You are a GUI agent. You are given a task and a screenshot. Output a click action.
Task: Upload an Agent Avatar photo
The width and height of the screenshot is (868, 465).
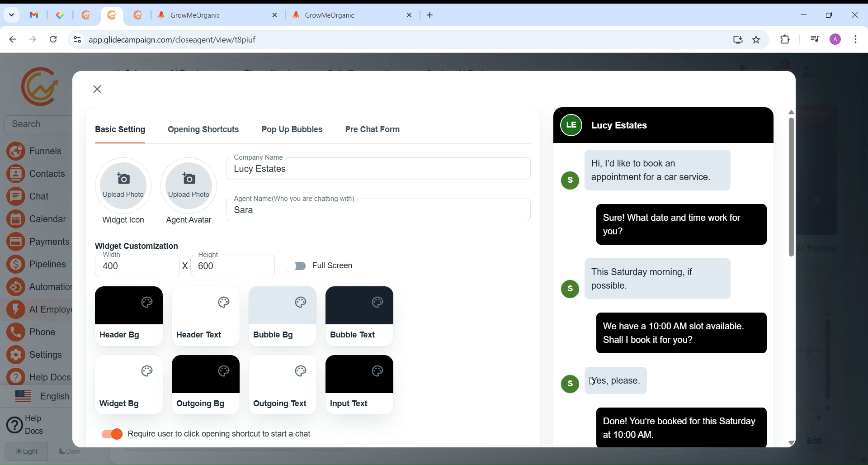tap(189, 185)
